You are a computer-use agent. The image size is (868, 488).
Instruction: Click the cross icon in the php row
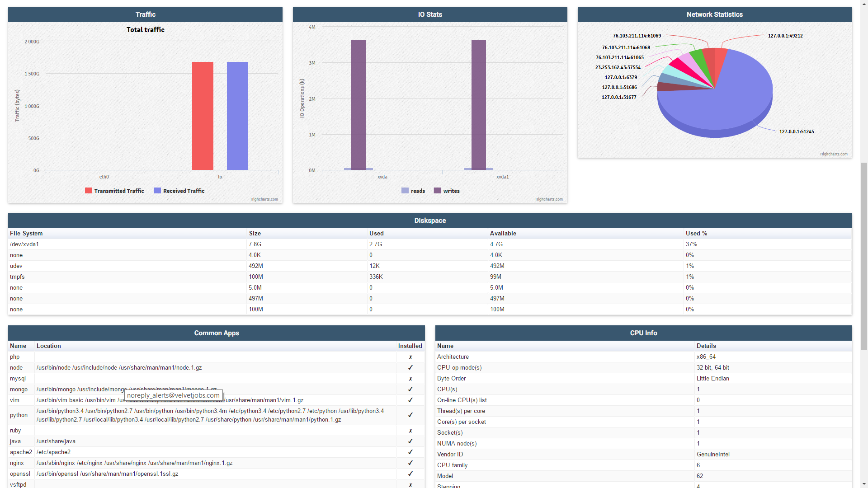(410, 357)
